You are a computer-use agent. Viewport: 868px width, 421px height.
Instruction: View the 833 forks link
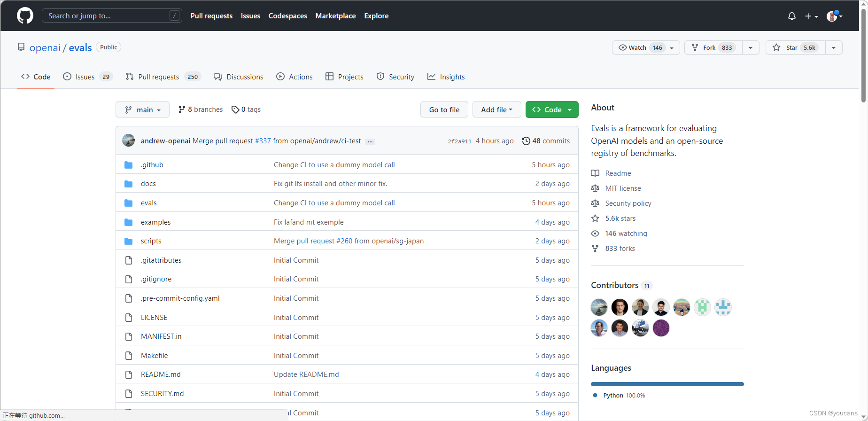(613, 249)
